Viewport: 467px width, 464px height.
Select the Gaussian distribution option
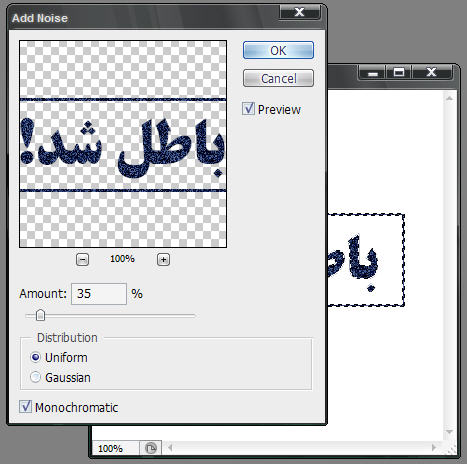[x=35, y=377]
